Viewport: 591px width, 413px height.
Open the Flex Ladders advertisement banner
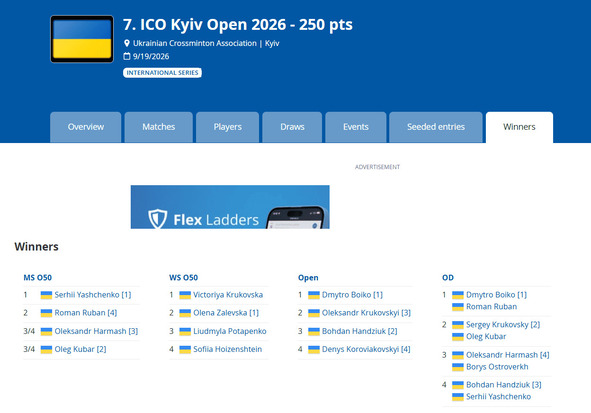coord(230,207)
